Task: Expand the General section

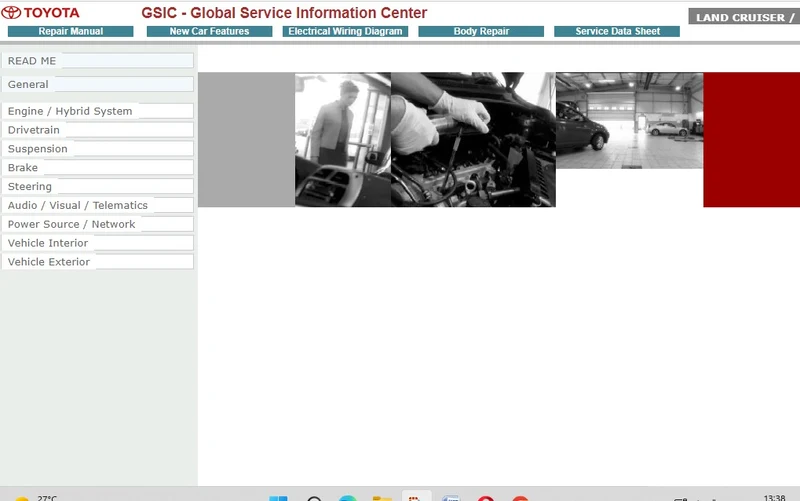Action: point(97,84)
